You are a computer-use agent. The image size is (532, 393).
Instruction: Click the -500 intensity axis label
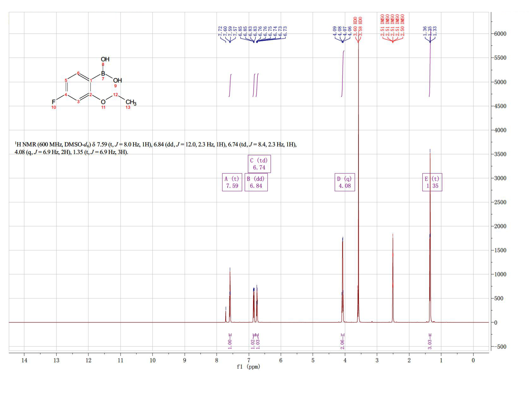pos(500,347)
